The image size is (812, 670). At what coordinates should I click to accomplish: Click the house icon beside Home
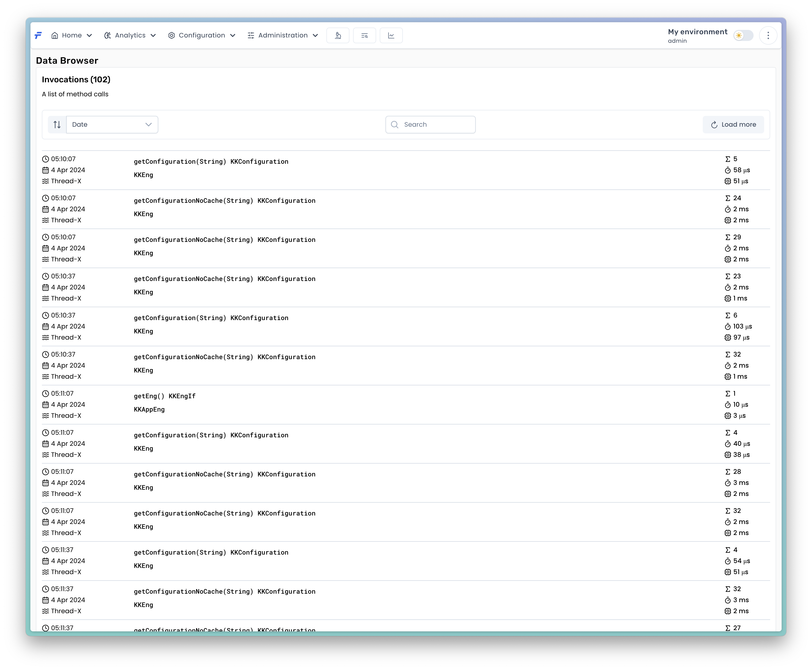coord(55,35)
